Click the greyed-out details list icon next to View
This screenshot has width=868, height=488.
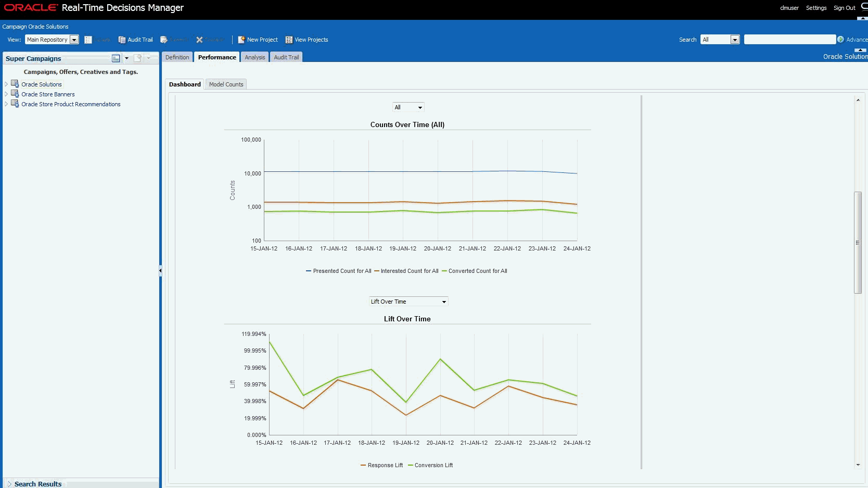click(x=88, y=40)
